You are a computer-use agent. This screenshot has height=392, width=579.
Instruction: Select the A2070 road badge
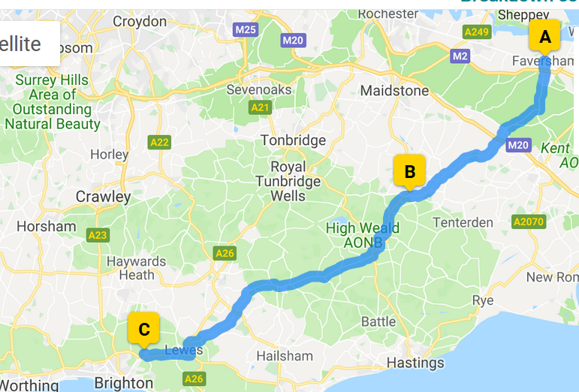tap(529, 222)
